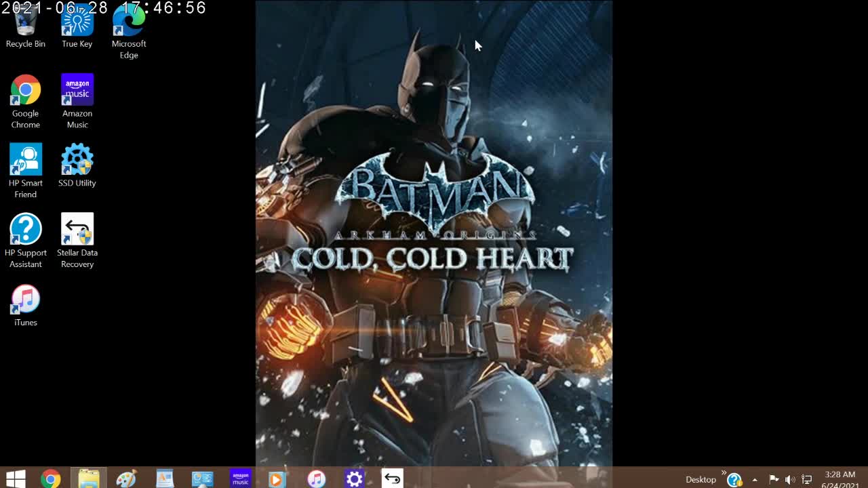The height and width of the screenshot is (488, 868).
Task: Select SSD Utility desktop icon
Action: [77, 165]
